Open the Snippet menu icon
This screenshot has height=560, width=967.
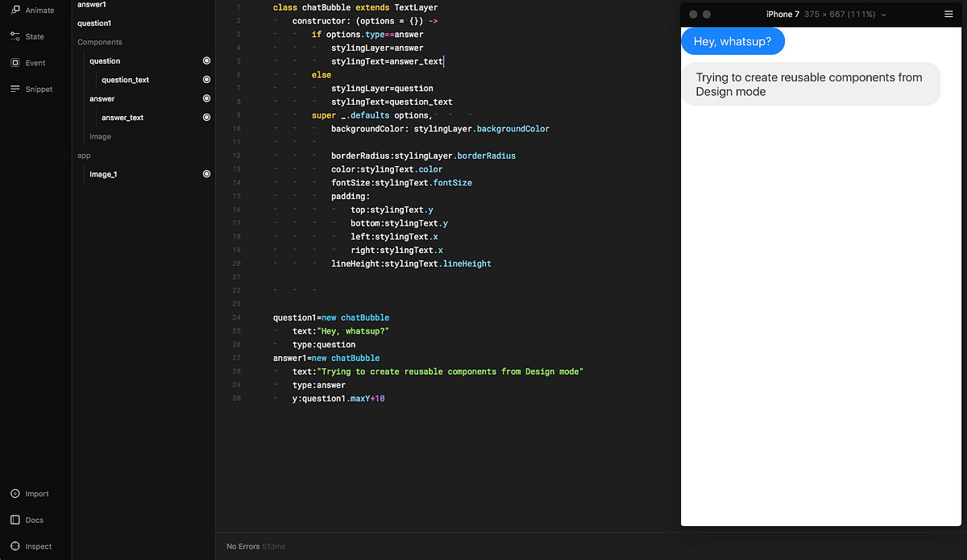point(15,89)
